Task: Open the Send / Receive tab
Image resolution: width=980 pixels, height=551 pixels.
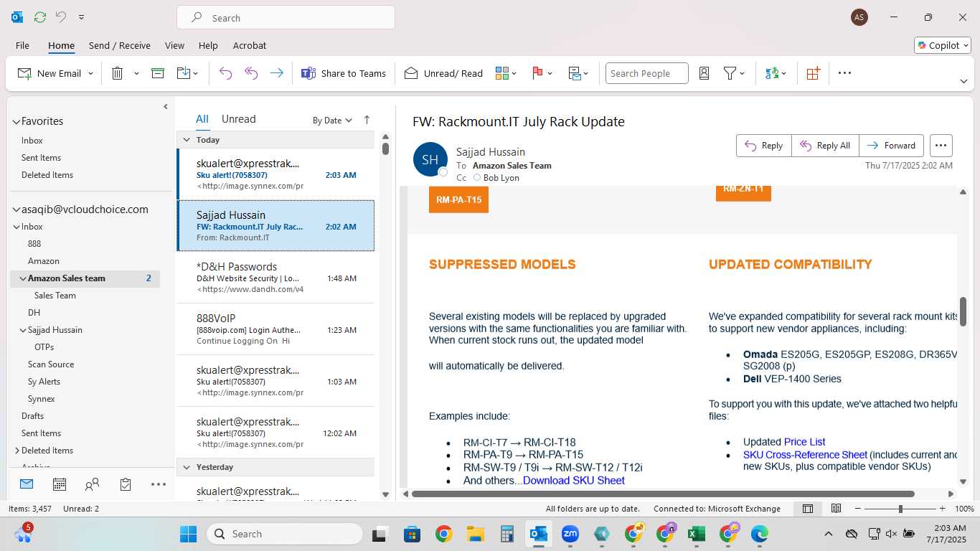Action: pos(120,45)
